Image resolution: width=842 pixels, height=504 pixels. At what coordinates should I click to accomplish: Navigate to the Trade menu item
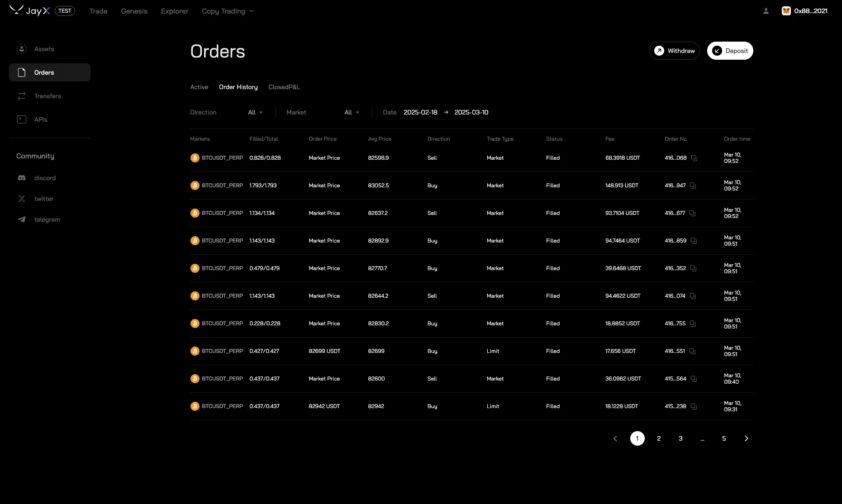(x=98, y=11)
